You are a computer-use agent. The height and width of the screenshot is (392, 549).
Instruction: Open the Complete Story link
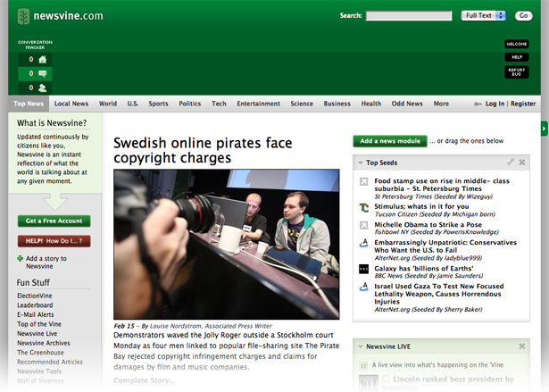click(144, 380)
